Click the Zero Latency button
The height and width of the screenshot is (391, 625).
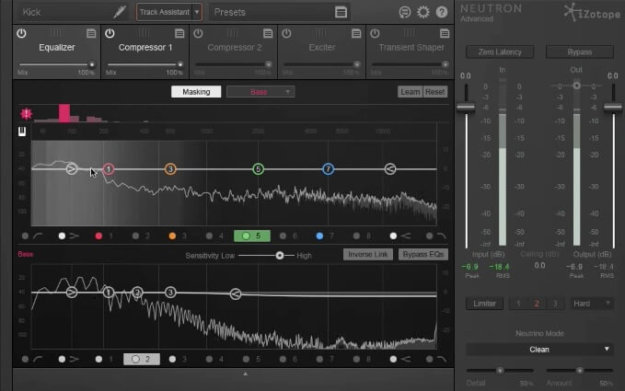tap(500, 52)
